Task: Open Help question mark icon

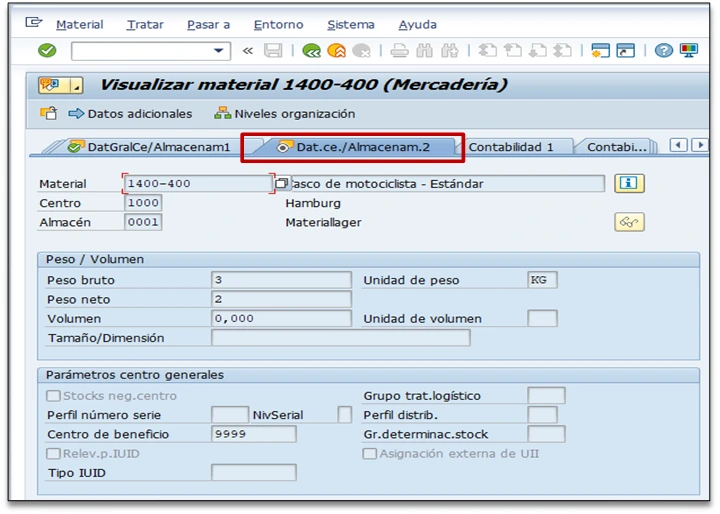Action: (x=664, y=50)
